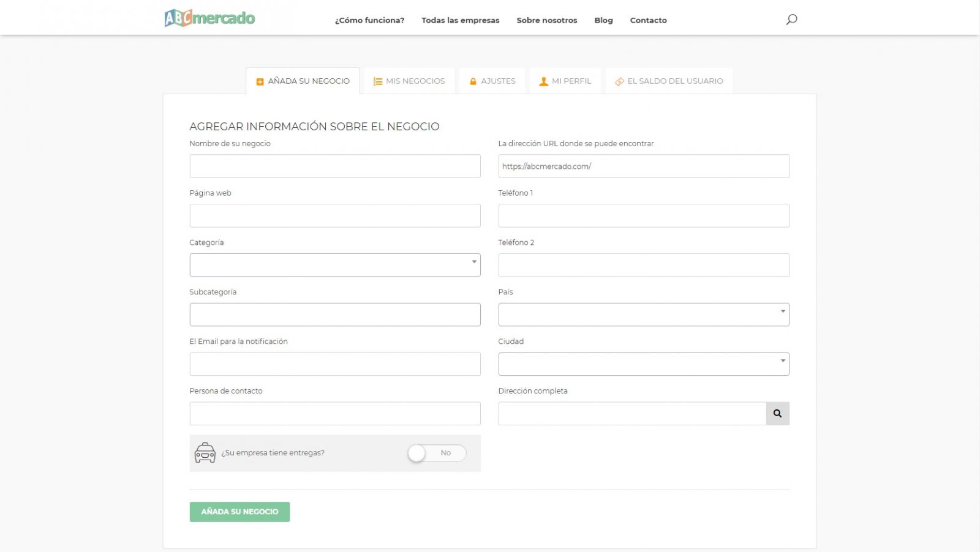The width and height of the screenshot is (980, 552).
Task: Open the Ciudad dropdown
Action: (644, 364)
